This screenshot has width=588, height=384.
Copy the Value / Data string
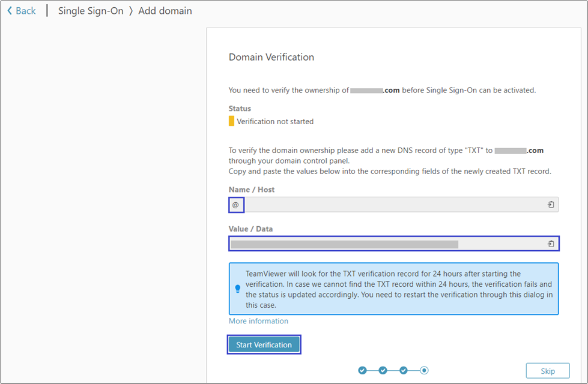551,244
